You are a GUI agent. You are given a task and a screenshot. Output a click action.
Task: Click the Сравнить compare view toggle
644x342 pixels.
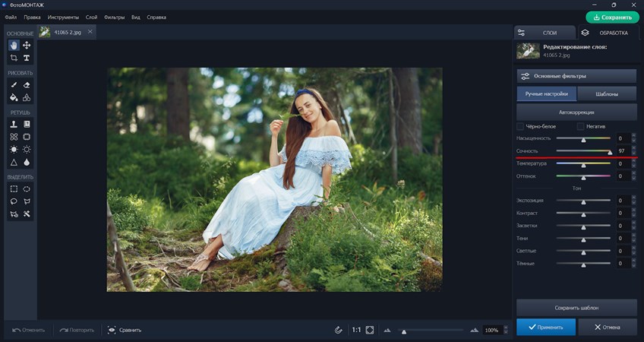point(125,330)
